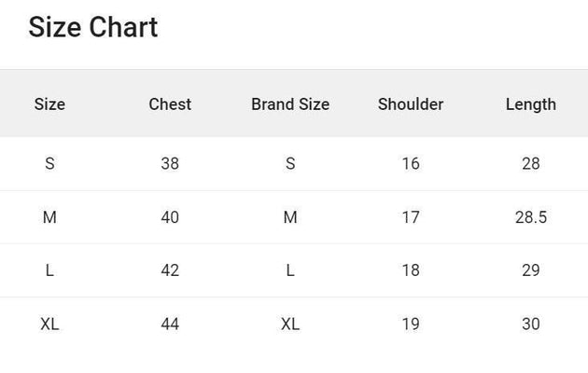This screenshot has height=373, width=588.
Task: Select chest measurement 44
Action: point(170,325)
